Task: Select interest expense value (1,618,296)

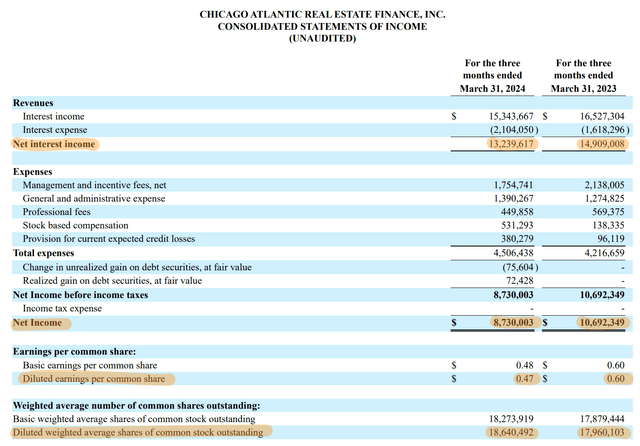Action: (x=605, y=130)
